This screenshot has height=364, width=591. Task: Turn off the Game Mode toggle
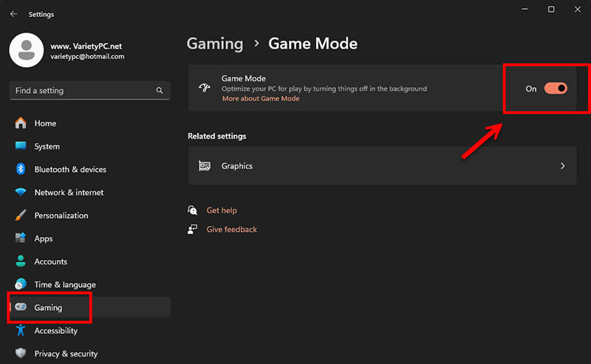click(556, 89)
